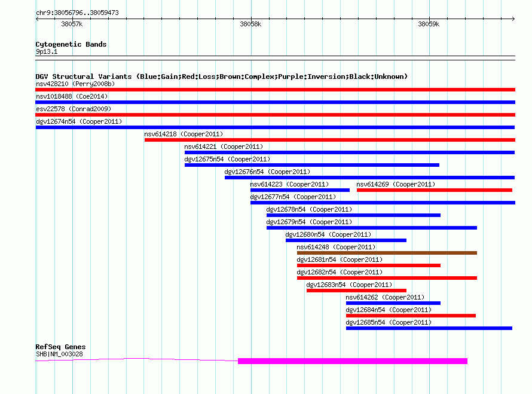The width and height of the screenshot is (532, 394).
Task: Click the DGV Structural Variants track title
Action: [x=222, y=77]
